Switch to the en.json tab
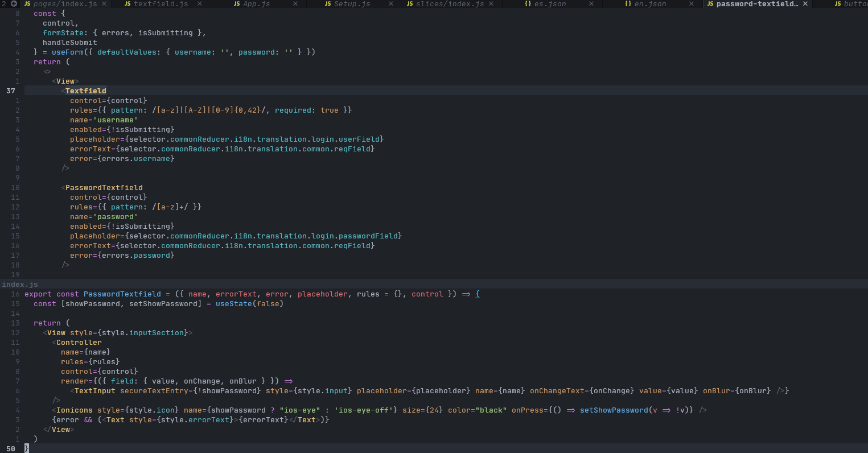Screen dimensions: 868x453 [651, 4]
